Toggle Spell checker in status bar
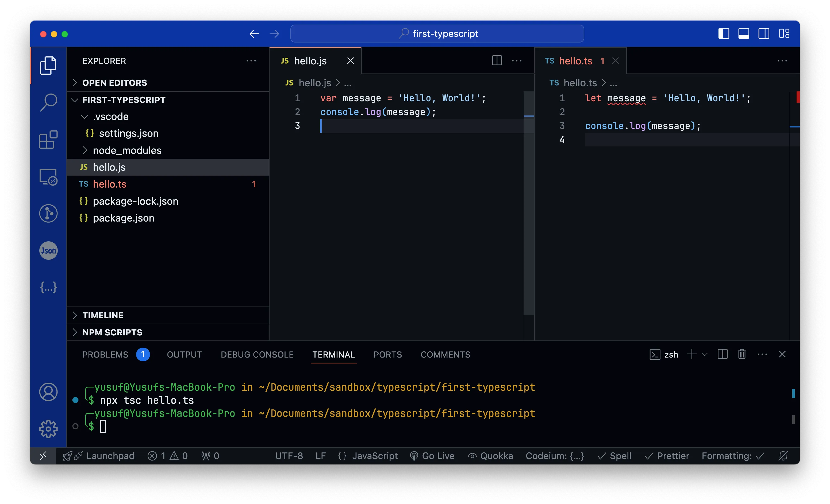The height and width of the screenshot is (504, 830). pyautogui.click(x=614, y=456)
